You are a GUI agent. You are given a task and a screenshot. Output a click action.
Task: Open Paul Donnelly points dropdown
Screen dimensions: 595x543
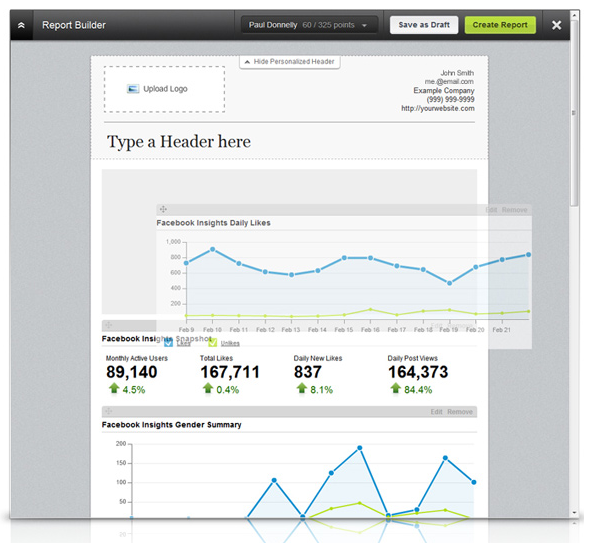coord(309,25)
